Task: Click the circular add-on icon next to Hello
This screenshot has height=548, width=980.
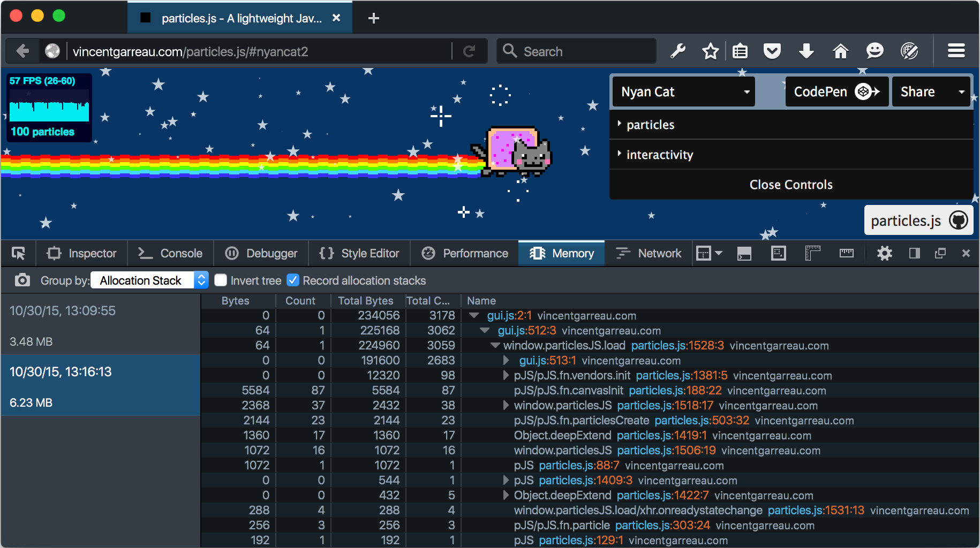Action: tap(909, 51)
